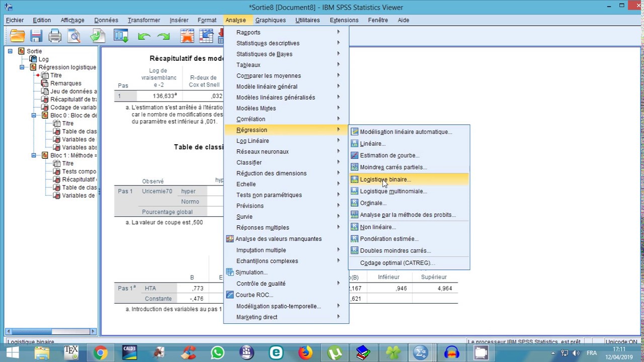
Task: Collapse the Bloc 1 tree node
Action: click(x=34, y=156)
